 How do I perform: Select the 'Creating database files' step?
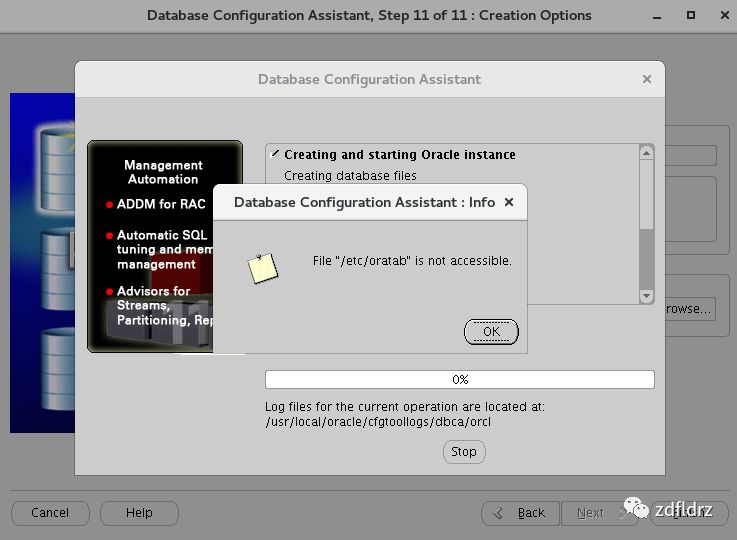tap(350, 176)
